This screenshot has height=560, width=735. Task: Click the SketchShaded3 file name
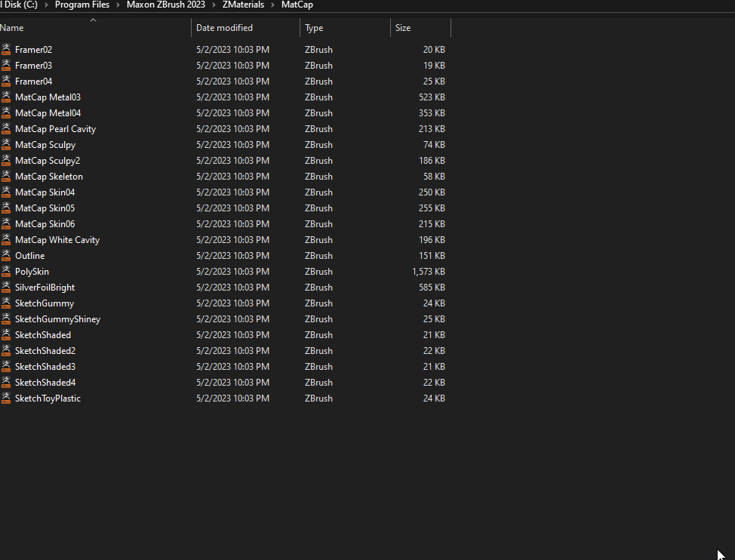[45, 367]
